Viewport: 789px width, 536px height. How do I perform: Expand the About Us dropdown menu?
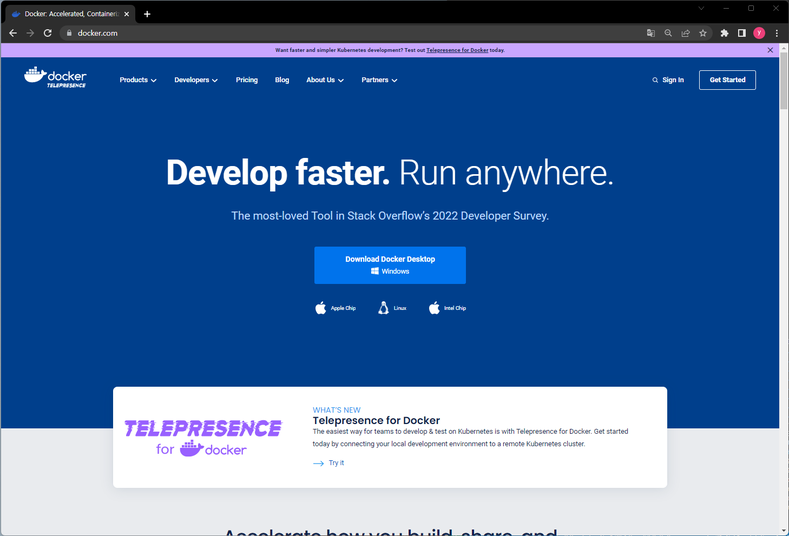[x=325, y=80]
